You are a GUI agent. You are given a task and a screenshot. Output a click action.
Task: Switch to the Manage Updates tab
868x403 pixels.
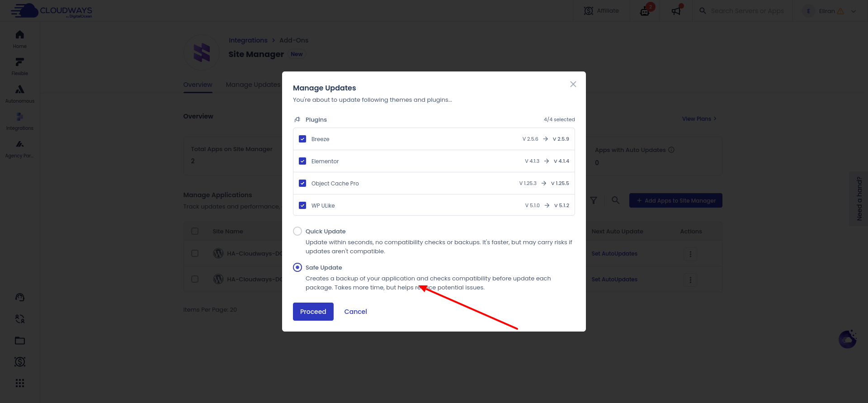pos(253,85)
